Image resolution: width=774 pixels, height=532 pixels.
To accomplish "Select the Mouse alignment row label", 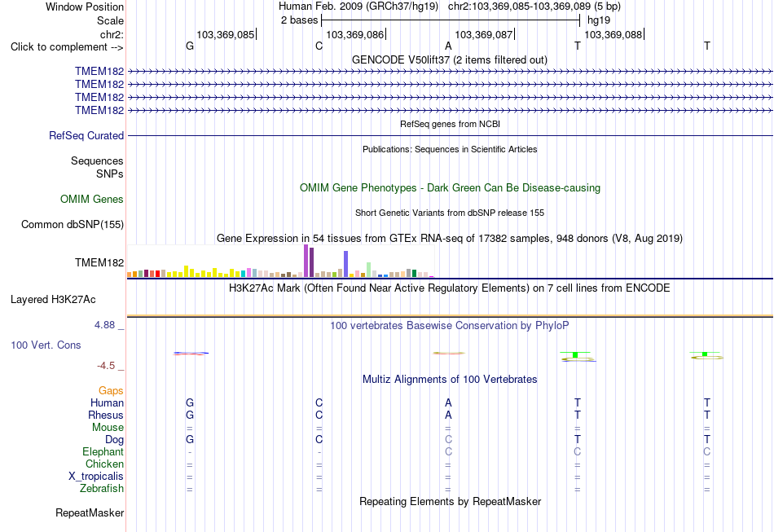I will (x=108, y=428).
